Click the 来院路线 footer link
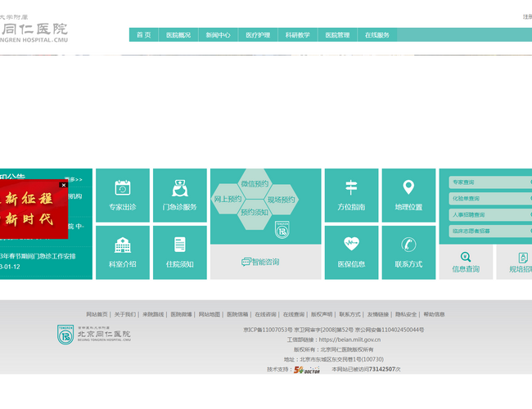 (x=153, y=314)
